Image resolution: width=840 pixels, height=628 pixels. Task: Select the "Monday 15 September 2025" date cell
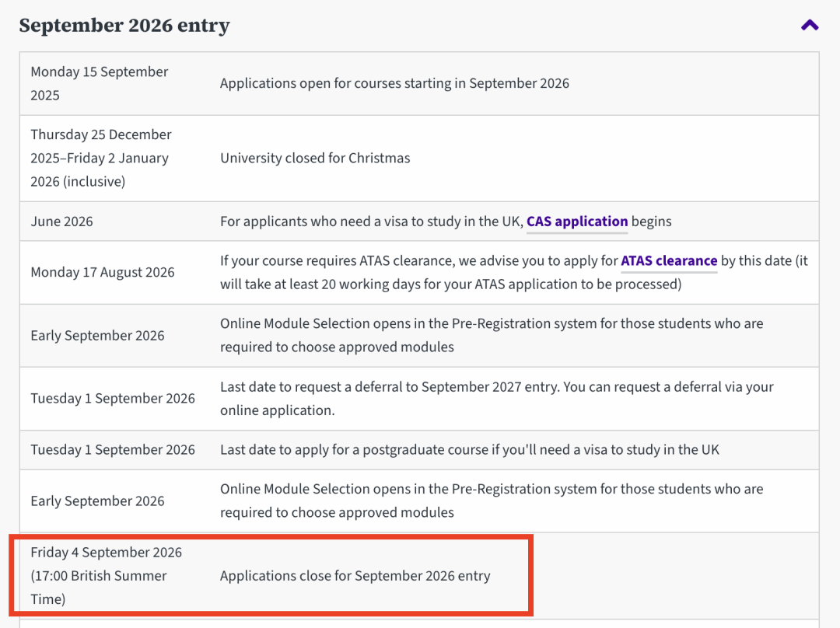(x=100, y=83)
